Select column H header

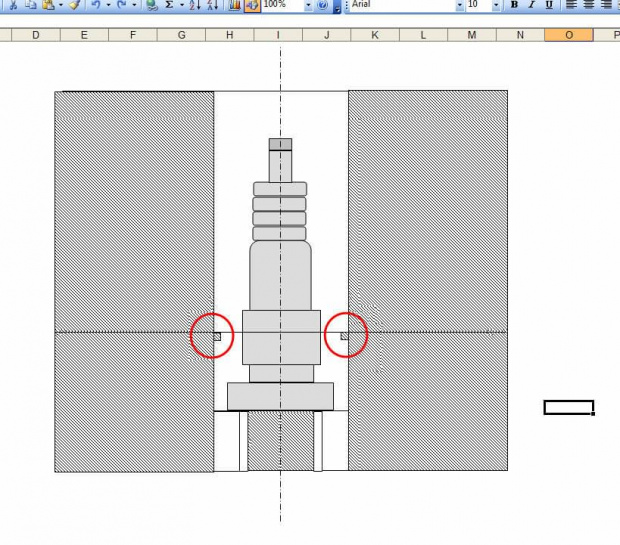230,35
